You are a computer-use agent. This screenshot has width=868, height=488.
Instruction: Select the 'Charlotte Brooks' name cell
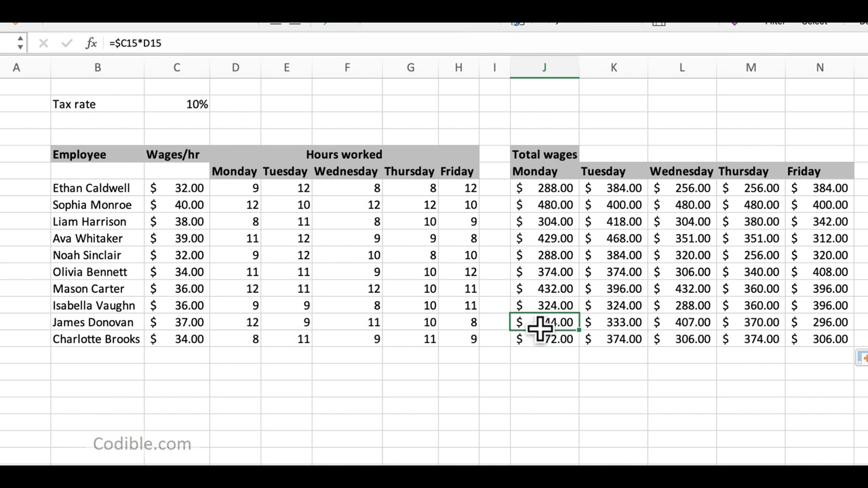[98, 339]
